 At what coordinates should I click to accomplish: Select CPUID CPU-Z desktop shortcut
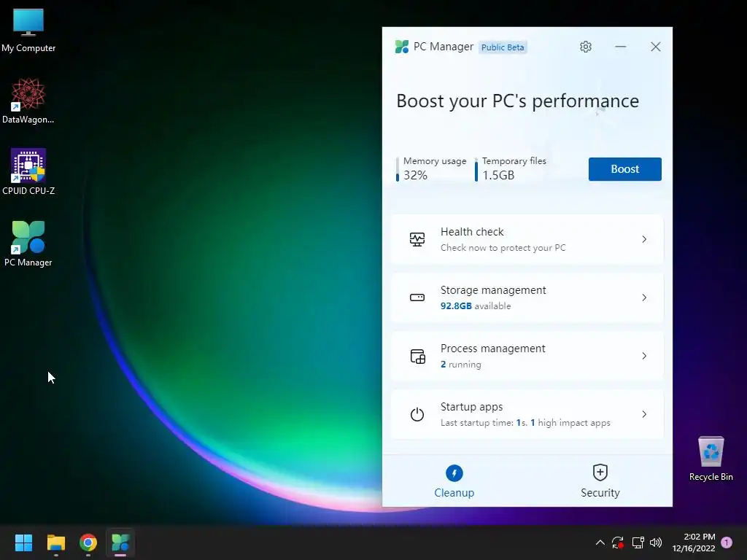[x=28, y=172]
